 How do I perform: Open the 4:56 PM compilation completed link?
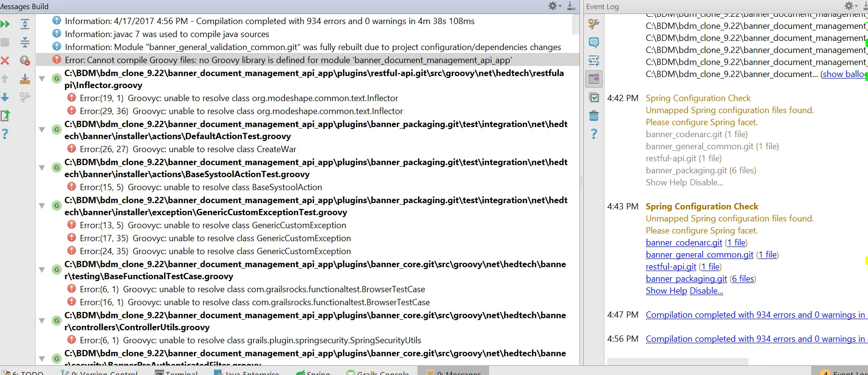[x=755, y=339]
